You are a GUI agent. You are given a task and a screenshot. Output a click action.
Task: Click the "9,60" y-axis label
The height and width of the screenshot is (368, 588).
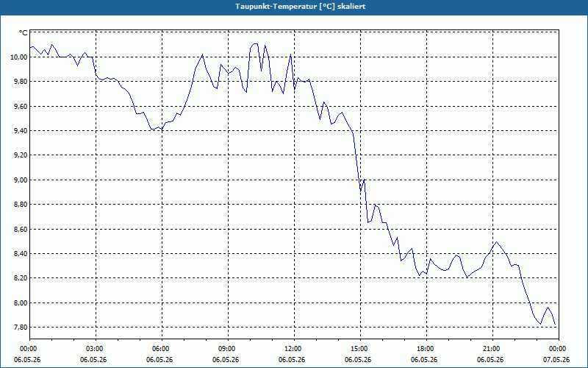coord(22,106)
